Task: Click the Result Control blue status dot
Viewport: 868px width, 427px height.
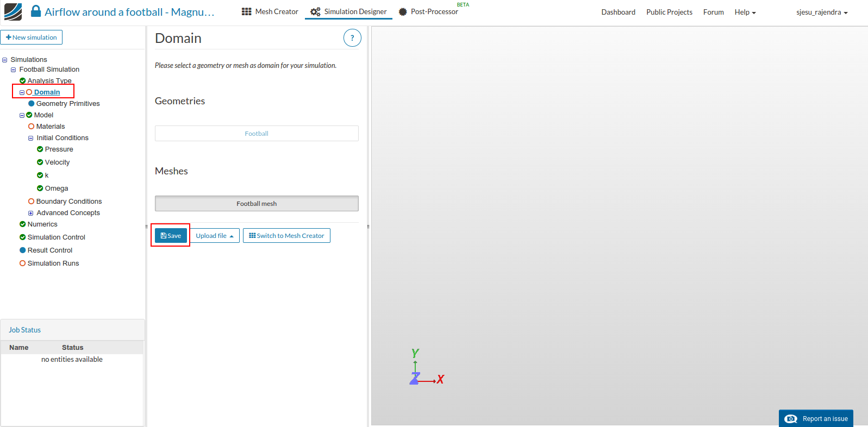Action: coord(23,250)
